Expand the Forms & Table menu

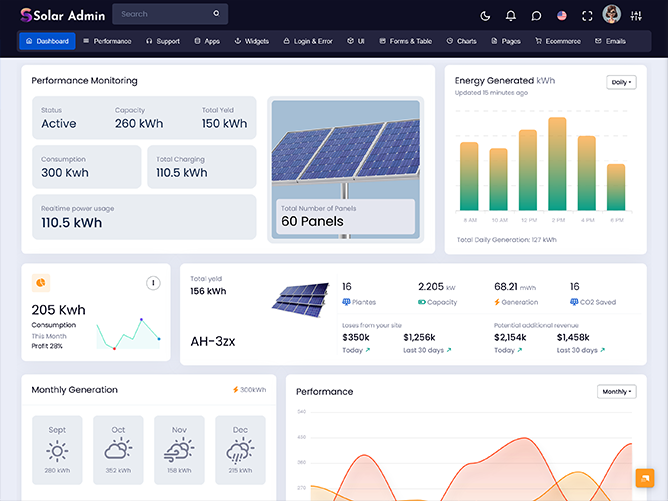pyautogui.click(x=405, y=41)
